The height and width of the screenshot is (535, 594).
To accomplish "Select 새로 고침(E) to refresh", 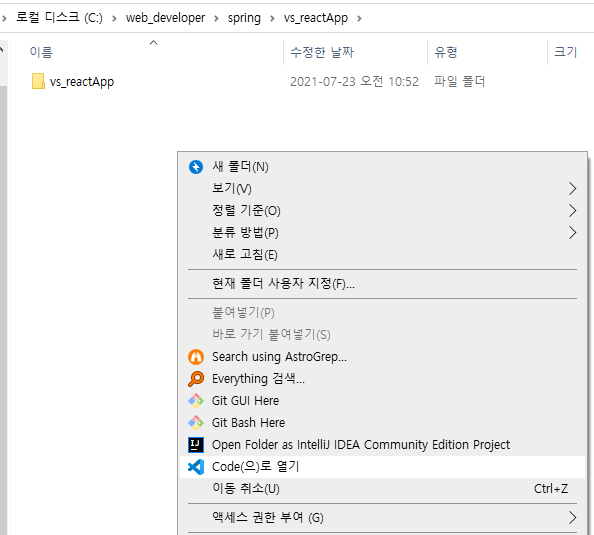I will tap(383, 255).
